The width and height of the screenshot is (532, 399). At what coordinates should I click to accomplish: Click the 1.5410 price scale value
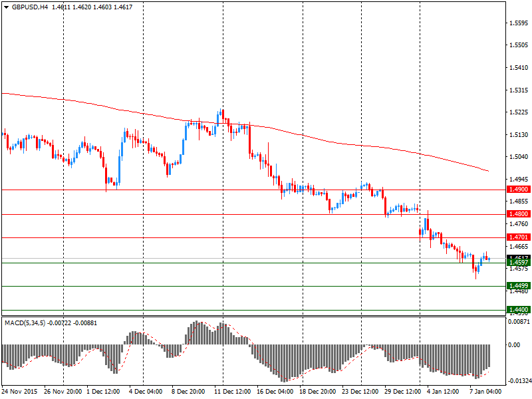[x=519, y=68]
